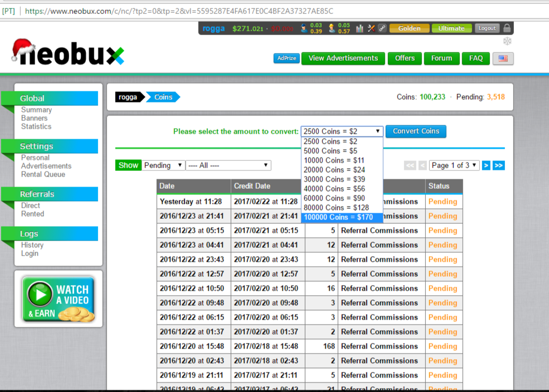Viewport: 549px width, 392px height.
Task: Open the Forum menu item
Action: pyautogui.click(x=441, y=58)
